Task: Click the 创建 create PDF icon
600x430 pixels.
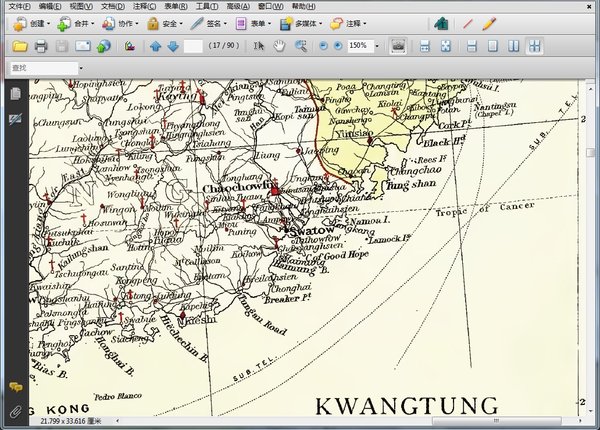Action: (x=19, y=24)
